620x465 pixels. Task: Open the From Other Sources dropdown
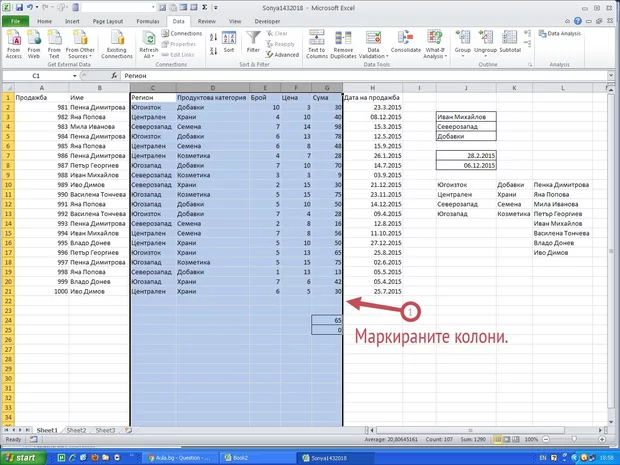(81, 42)
